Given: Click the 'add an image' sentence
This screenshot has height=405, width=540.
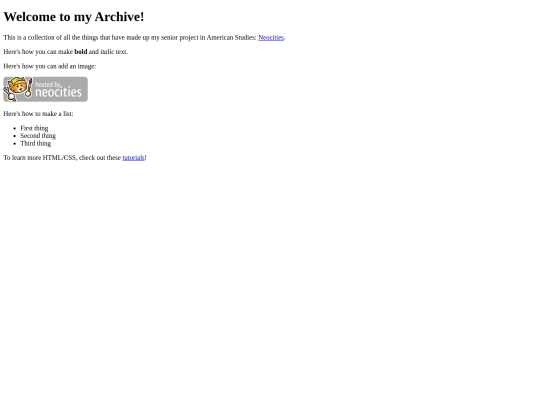Looking at the screenshot, I should click(50, 66).
